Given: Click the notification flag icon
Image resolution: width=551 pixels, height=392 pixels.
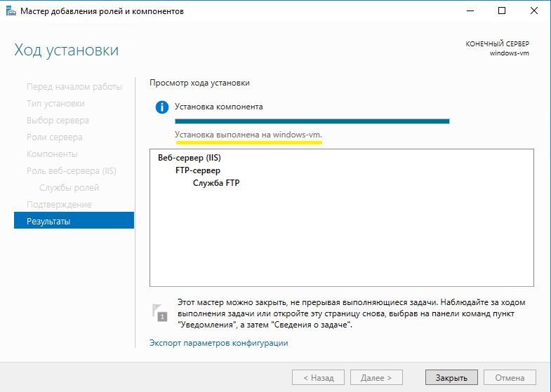Looking at the screenshot, I should [x=159, y=312].
